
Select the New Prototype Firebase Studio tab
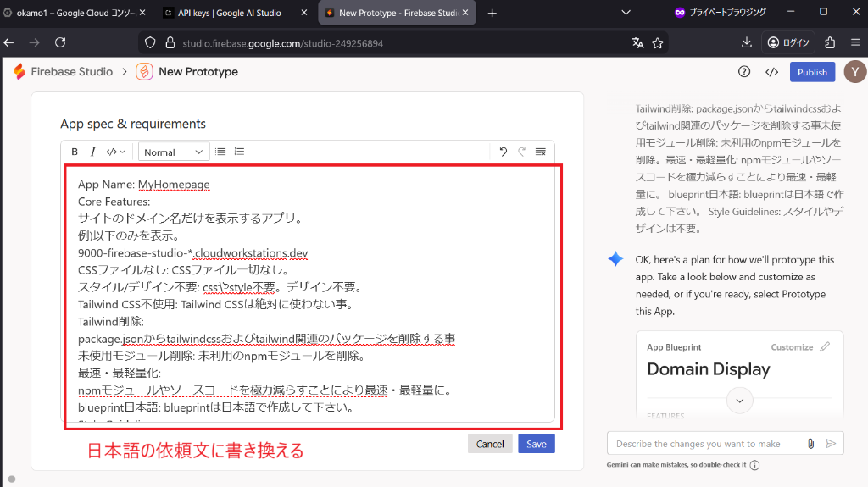tap(398, 13)
